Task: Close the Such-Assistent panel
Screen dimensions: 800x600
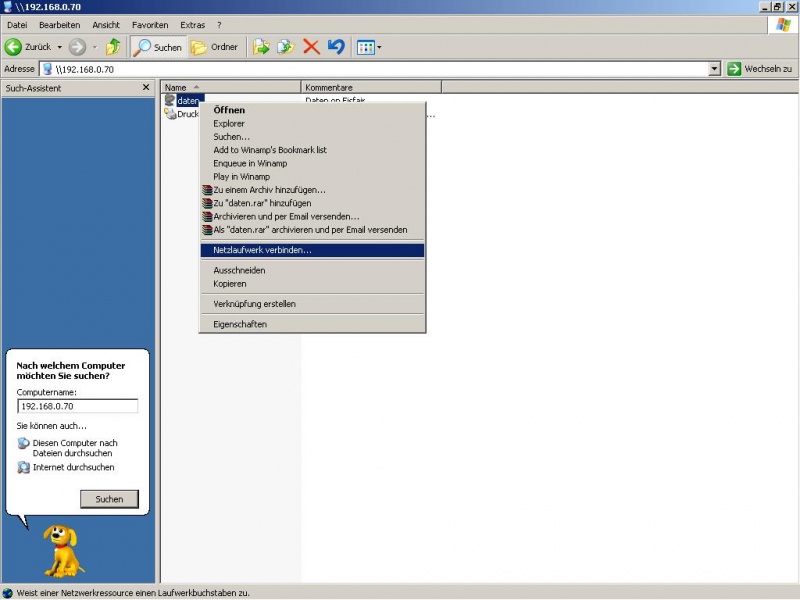Action: pos(146,88)
